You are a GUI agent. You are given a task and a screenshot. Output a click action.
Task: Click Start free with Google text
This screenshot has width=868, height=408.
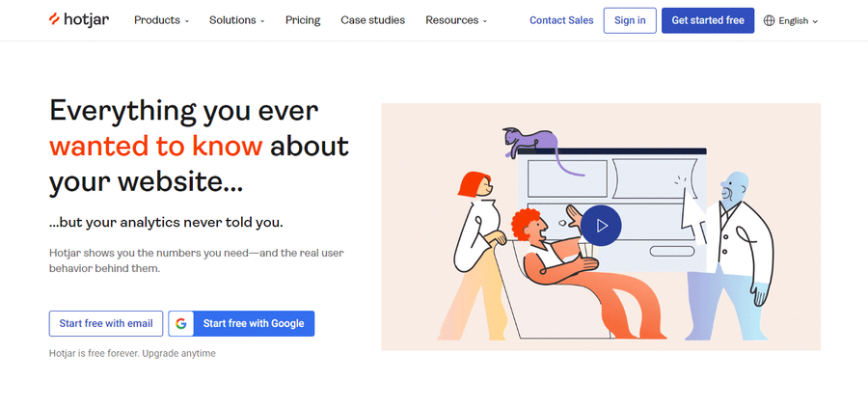pyautogui.click(x=254, y=323)
